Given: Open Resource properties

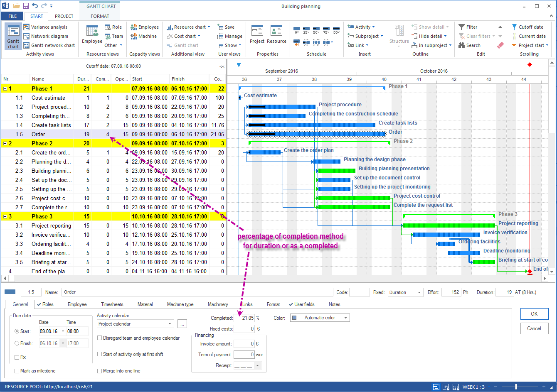Looking at the screenshot, I should [x=276, y=34].
